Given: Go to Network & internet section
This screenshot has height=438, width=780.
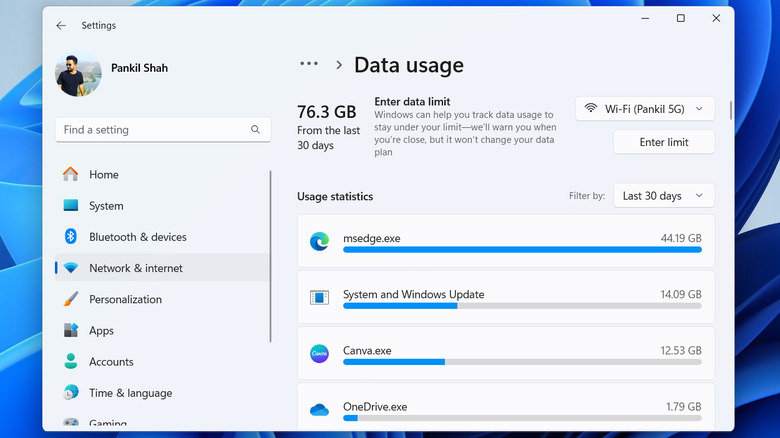Looking at the screenshot, I should 135,268.
